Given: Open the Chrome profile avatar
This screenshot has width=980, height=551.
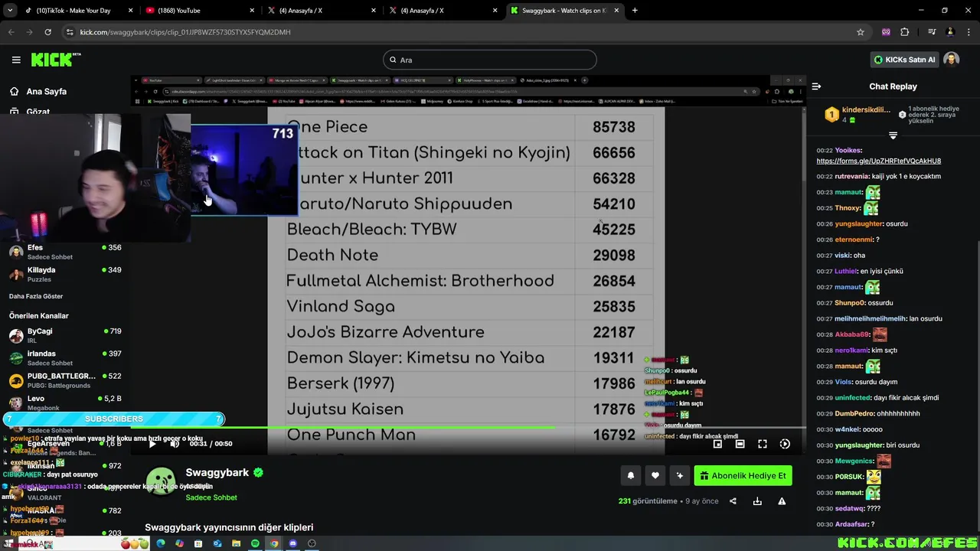Looking at the screenshot, I should tap(950, 32).
